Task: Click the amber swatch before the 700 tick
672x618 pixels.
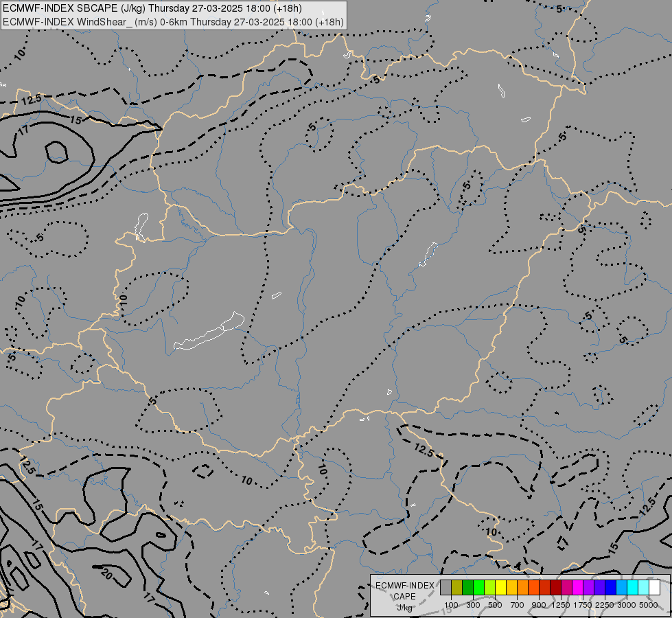Action: coord(511,588)
